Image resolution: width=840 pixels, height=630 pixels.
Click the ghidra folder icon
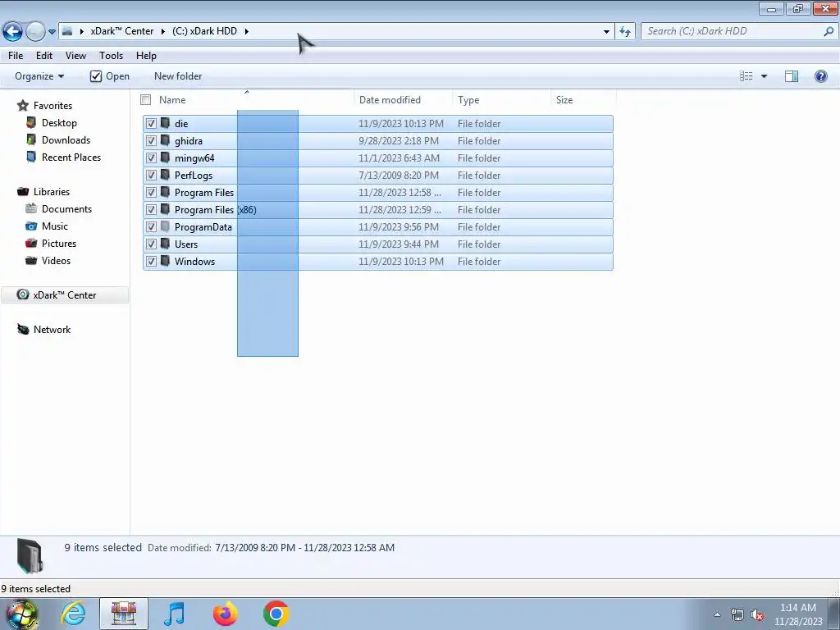click(165, 140)
